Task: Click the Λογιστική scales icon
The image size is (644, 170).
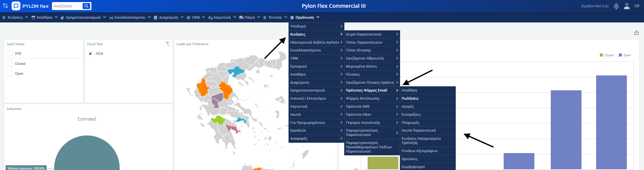Action: tap(210, 17)
